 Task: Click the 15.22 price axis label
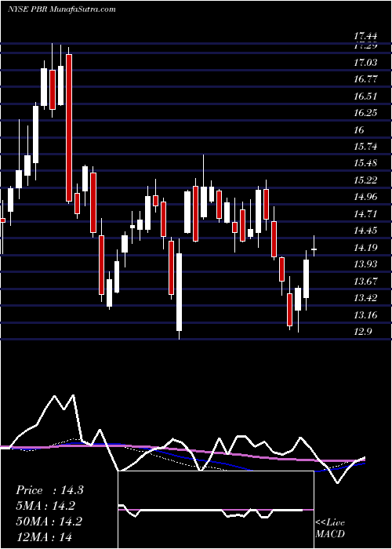tap(365, 180)
